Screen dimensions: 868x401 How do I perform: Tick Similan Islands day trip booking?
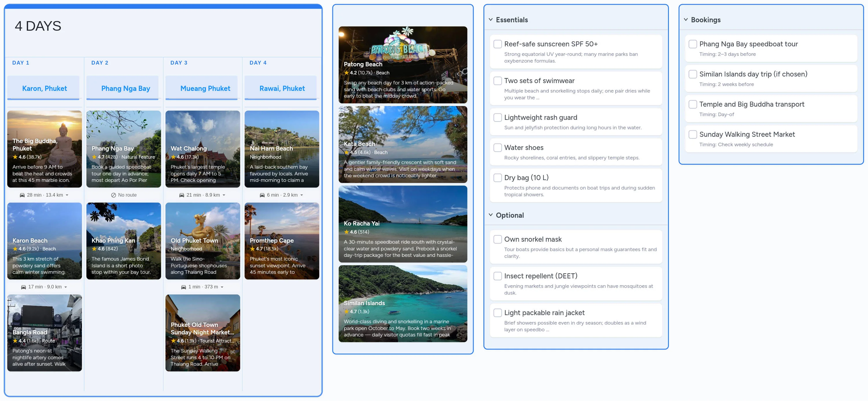692,74
